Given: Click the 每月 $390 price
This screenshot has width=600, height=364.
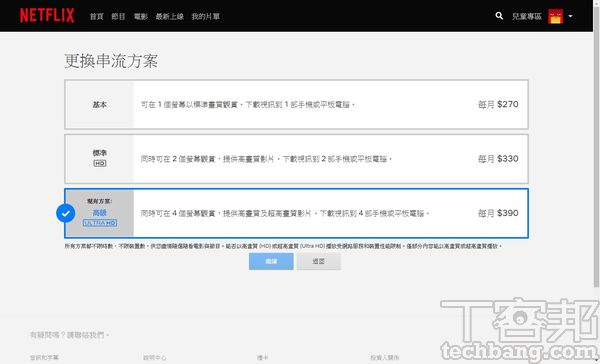Looking at the screenshot, I should pos(498,213).
